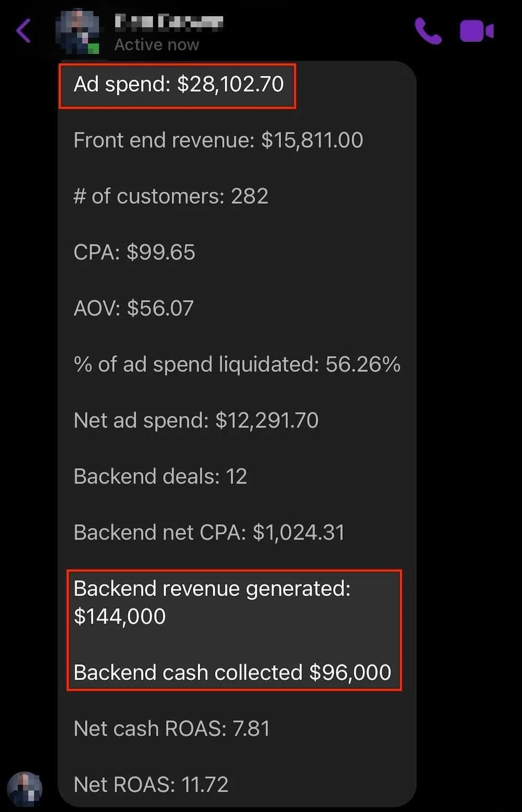Tap the '% of ad spend liquidated' line
This screenshot has width=522, height=812.
tap(237, 365)
